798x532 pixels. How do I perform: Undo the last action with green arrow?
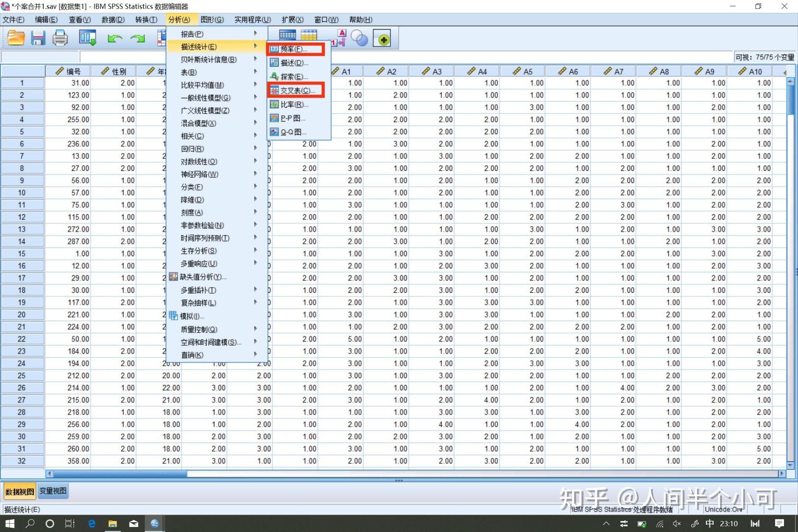tap(115, 39)
